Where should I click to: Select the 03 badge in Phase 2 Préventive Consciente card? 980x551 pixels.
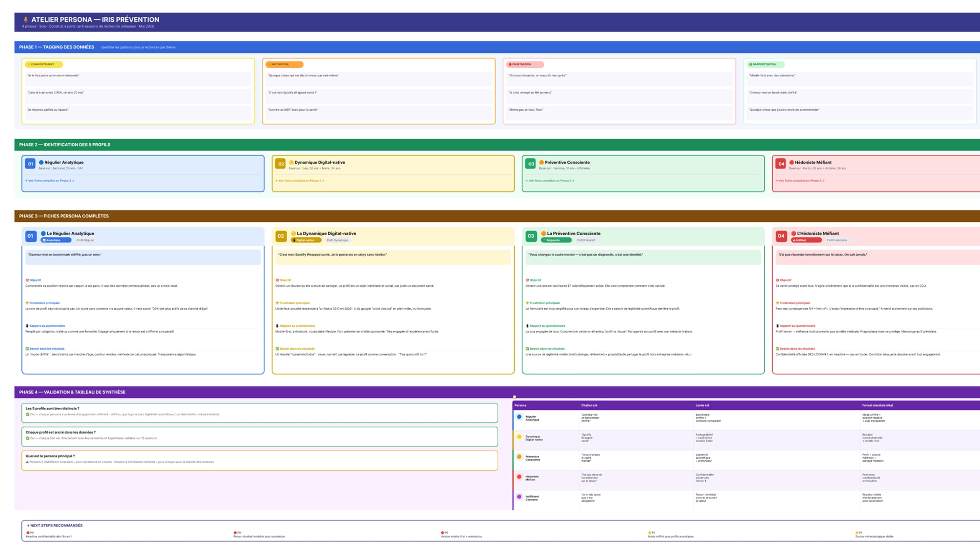click(x=531, y=164)
